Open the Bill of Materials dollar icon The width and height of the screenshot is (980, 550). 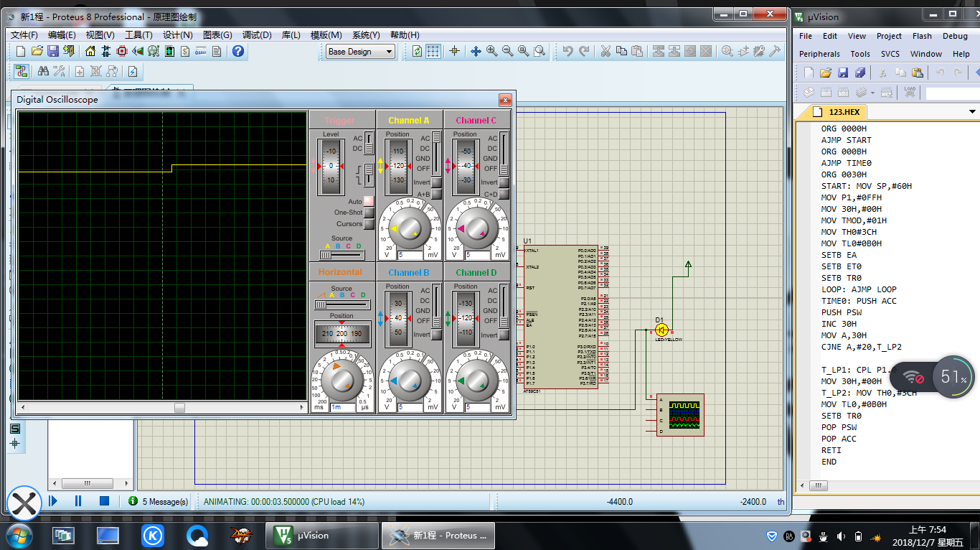(x=185, y=51)
